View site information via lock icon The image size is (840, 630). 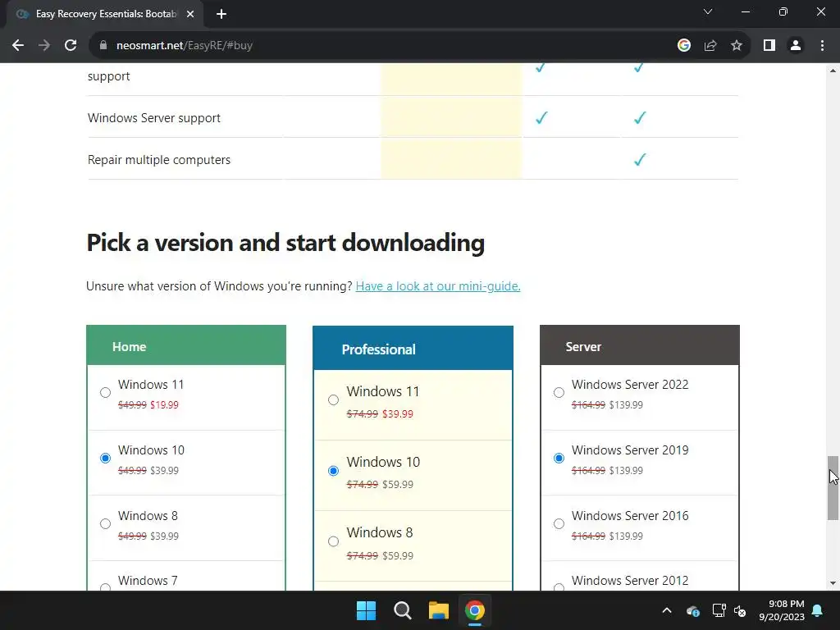[x=103, y=46]
